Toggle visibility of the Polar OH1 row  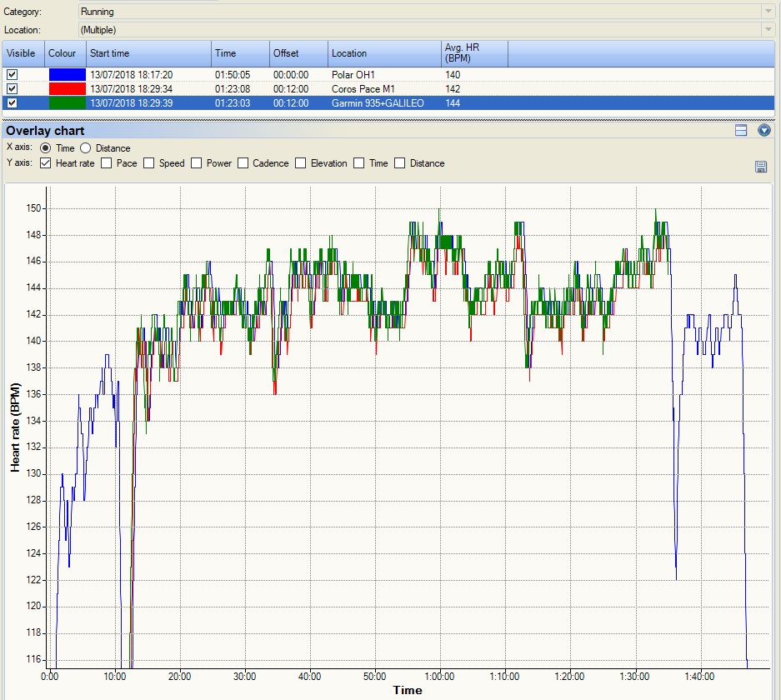coord(12,75)
